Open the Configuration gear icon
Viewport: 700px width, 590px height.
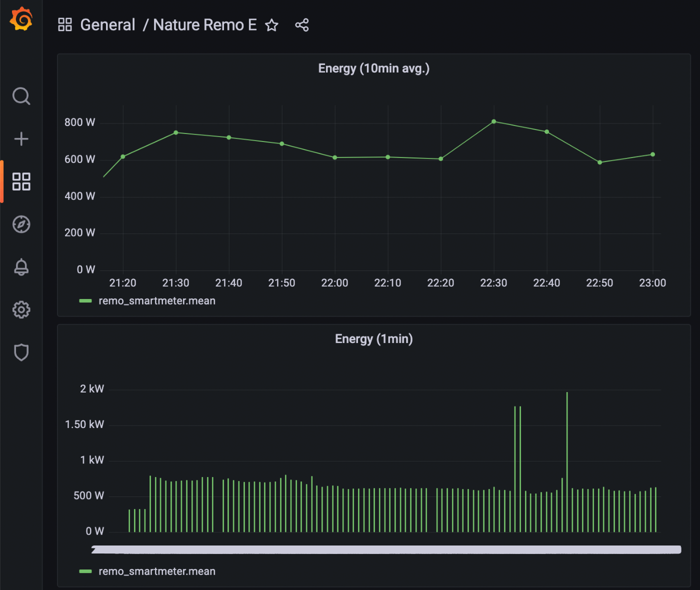pos(21,310)
